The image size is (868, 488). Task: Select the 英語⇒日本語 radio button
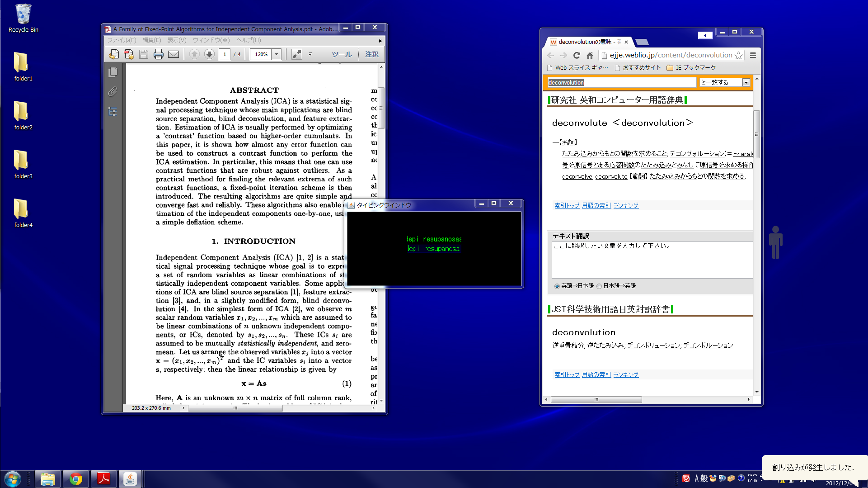point(557,286)
